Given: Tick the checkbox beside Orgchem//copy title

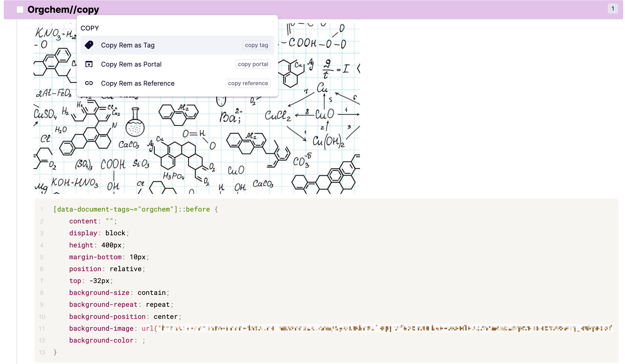Looking at the screenshot, I should [x=20, y=10].
